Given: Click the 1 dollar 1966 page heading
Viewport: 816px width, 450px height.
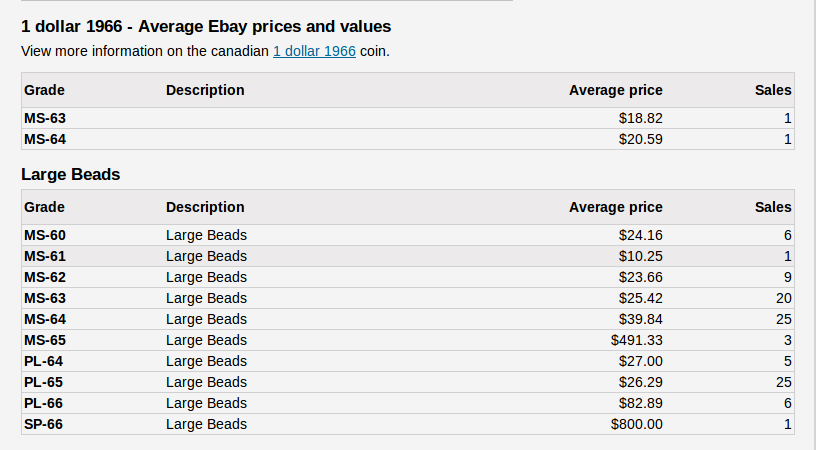Looking at the screenshot, I should (x=206, y=27).
